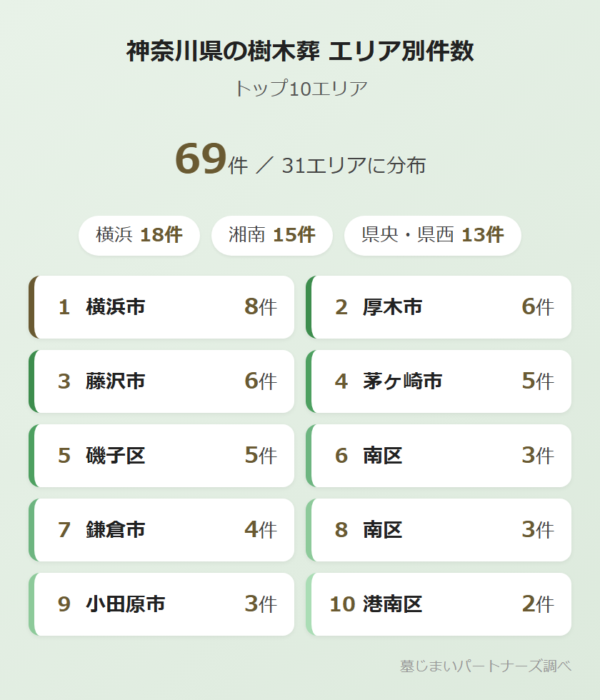Viewport: 600px width, 700px height.
Task: Click the 横浜 18件 pill
Action: tap(139, 235)
